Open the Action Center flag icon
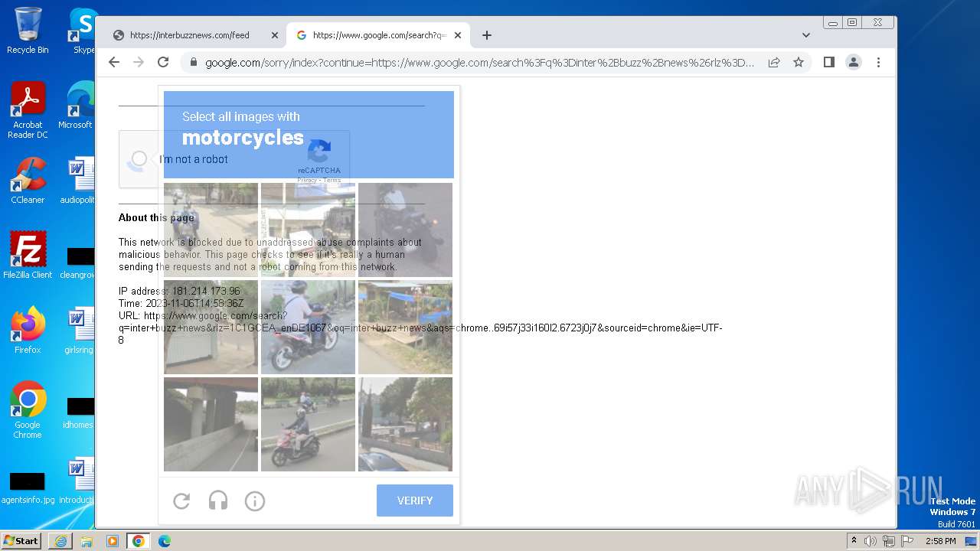The image size is (980, 551). pyautogui.click(x=906, y=541)
